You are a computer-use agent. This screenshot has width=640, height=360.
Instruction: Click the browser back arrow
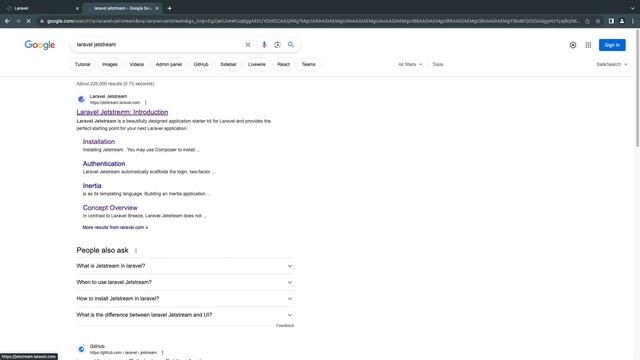point(7,21)
